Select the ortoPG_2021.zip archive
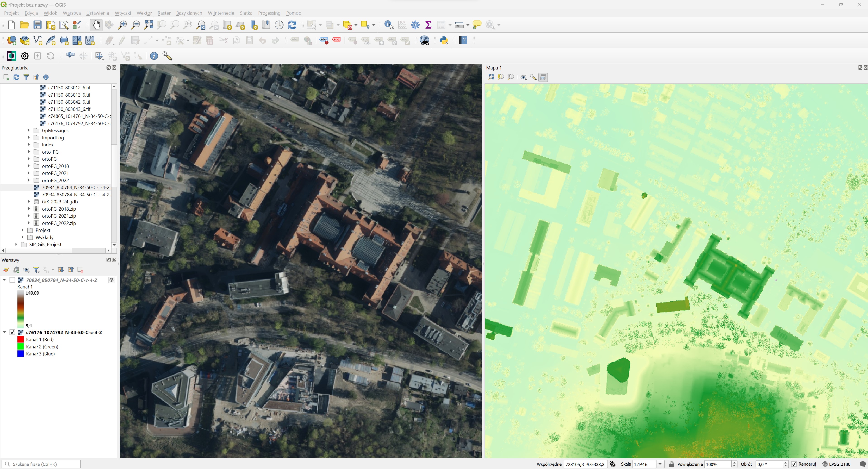This screenshot has height=469, width=868. click(59, 216)
